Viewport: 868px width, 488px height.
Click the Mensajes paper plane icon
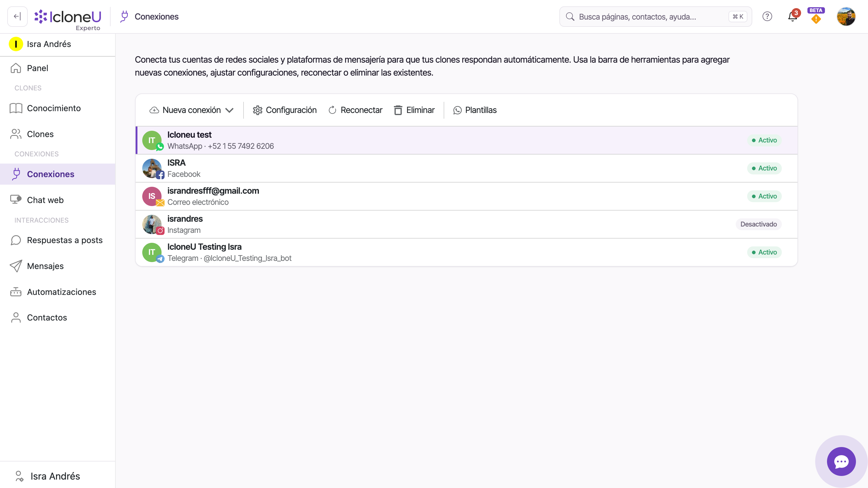point(16,266)
